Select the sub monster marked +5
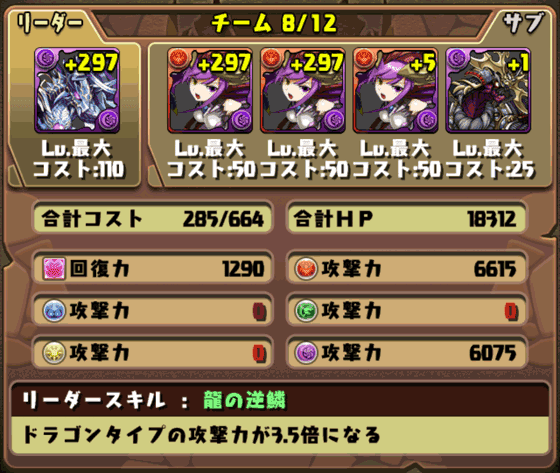The height and width of the screenshot is (473, 560). coord(395,90)
